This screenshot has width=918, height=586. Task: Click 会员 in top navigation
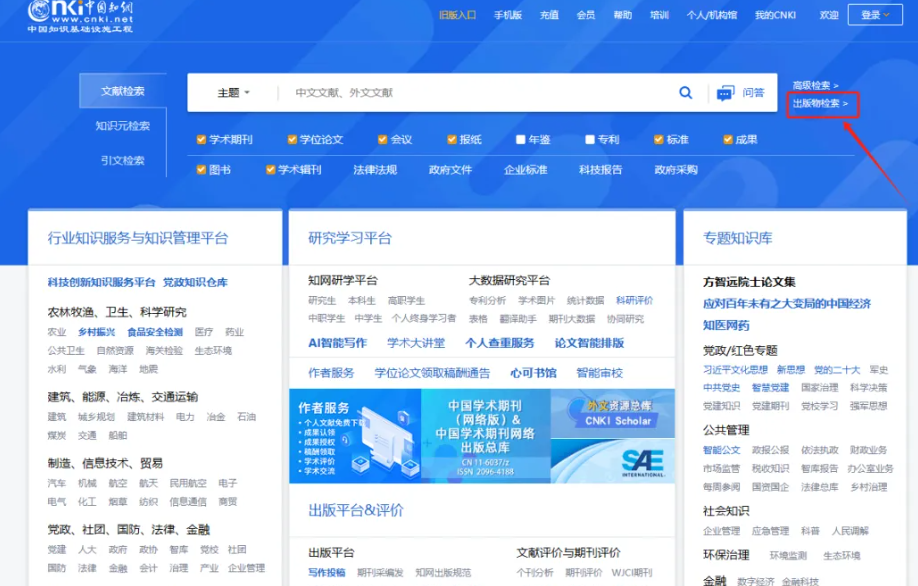pos(586,15)
